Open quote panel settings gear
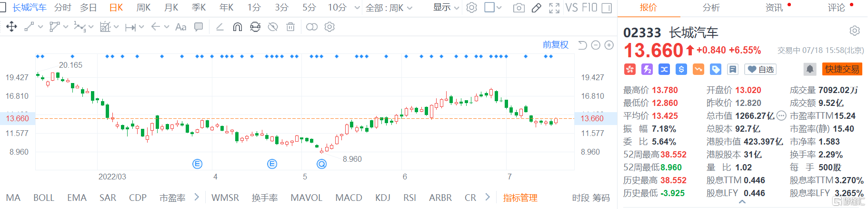 point(855,31)
